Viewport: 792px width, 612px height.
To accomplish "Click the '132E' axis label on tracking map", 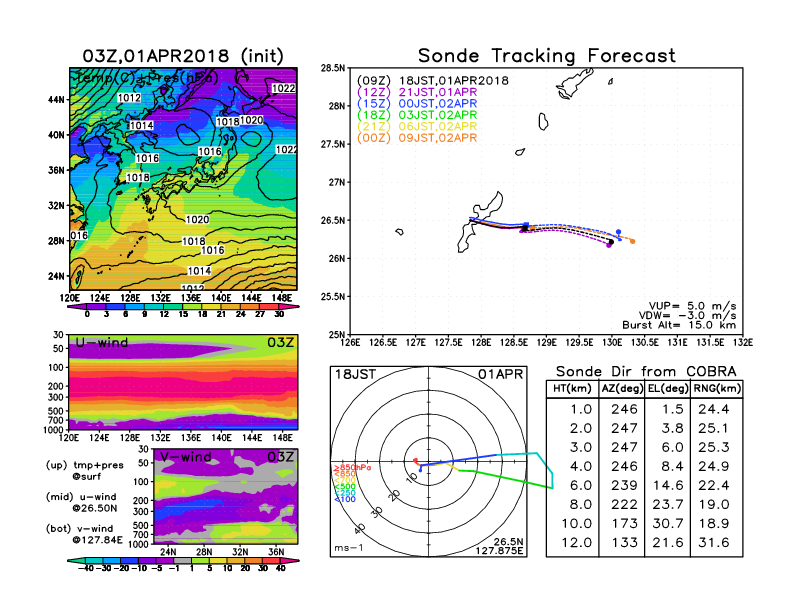I will pyautogui.click(x=742, y=343).
